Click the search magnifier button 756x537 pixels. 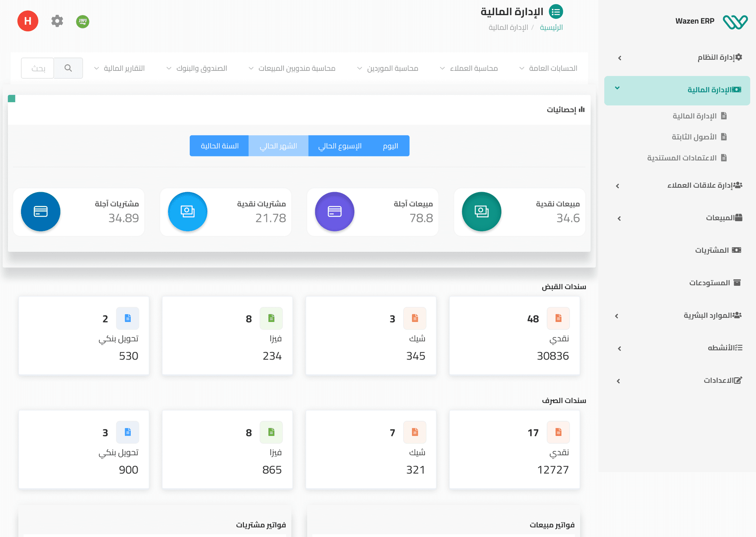pyautogui.click(x=68, y=68)
